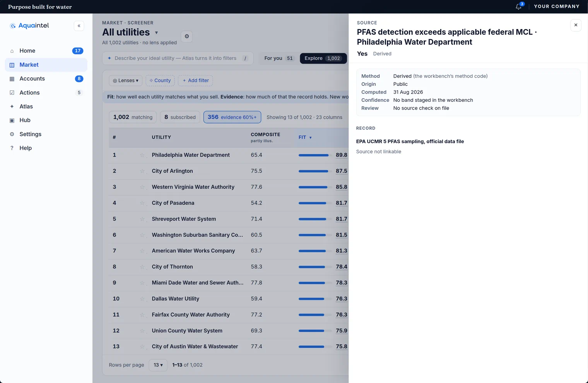Viewport: 588px width, 383px height.
Task: Open Accounts in the sidebar
Action: pyautogui.click(x=46, y=79)
